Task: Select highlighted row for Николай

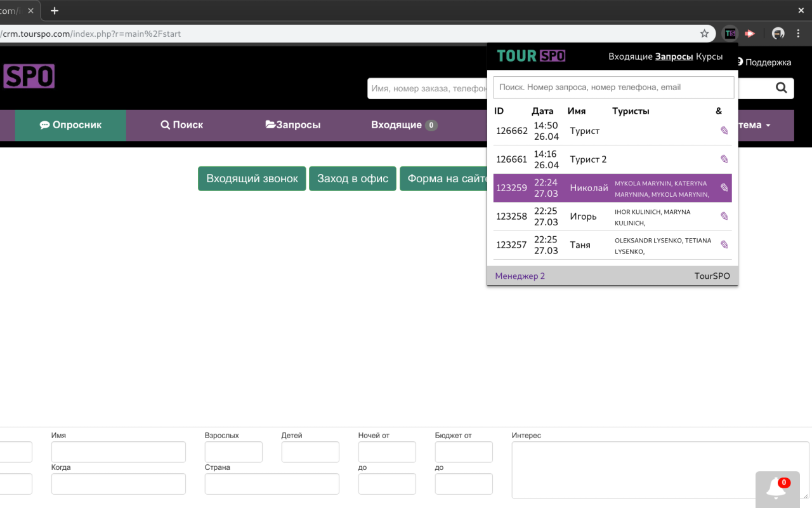Action: (612, 188)
